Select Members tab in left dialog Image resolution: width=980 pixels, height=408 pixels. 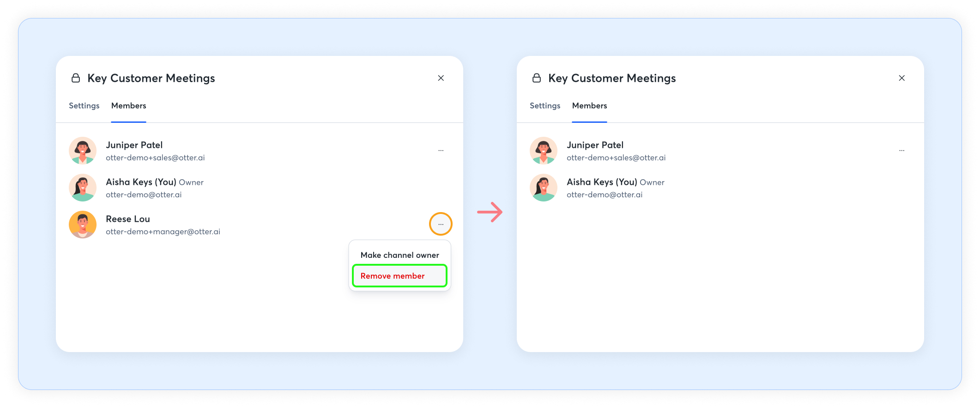click(x=128, y=106)
